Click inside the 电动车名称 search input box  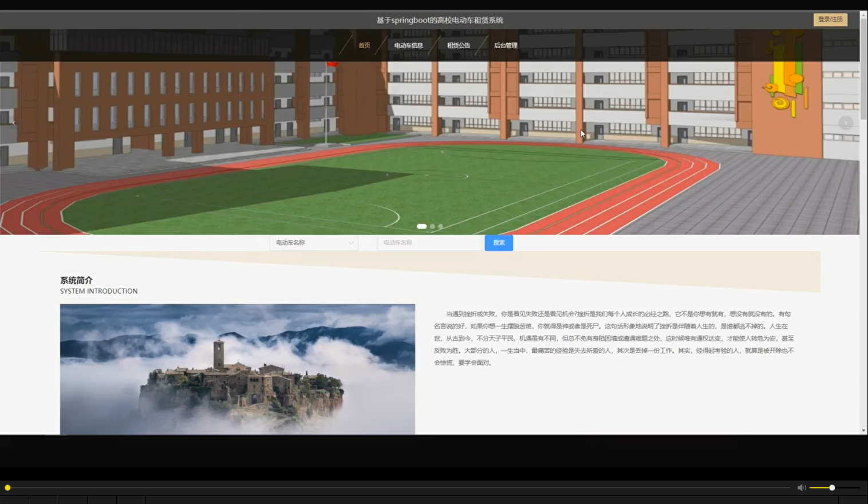(429, 243)
